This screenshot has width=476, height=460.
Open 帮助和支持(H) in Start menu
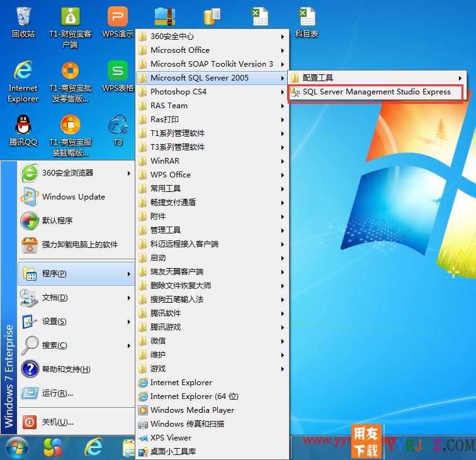click(x=77, y=369)
